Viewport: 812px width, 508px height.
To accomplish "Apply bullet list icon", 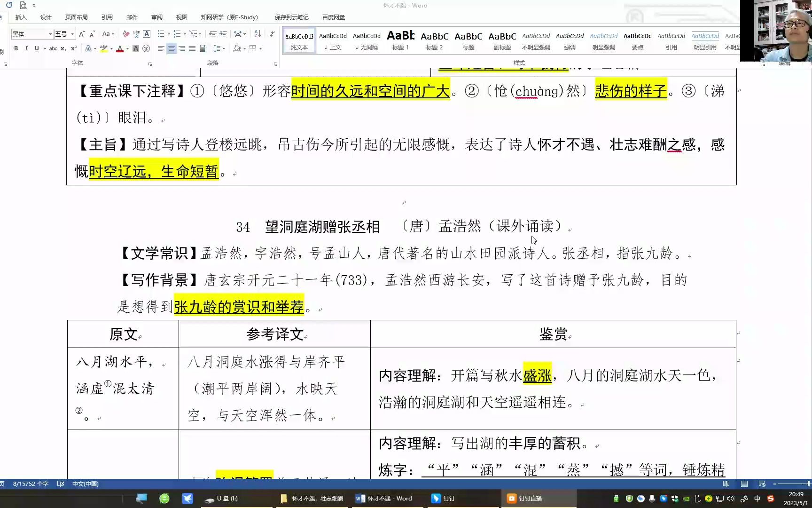I will point(161,34).
